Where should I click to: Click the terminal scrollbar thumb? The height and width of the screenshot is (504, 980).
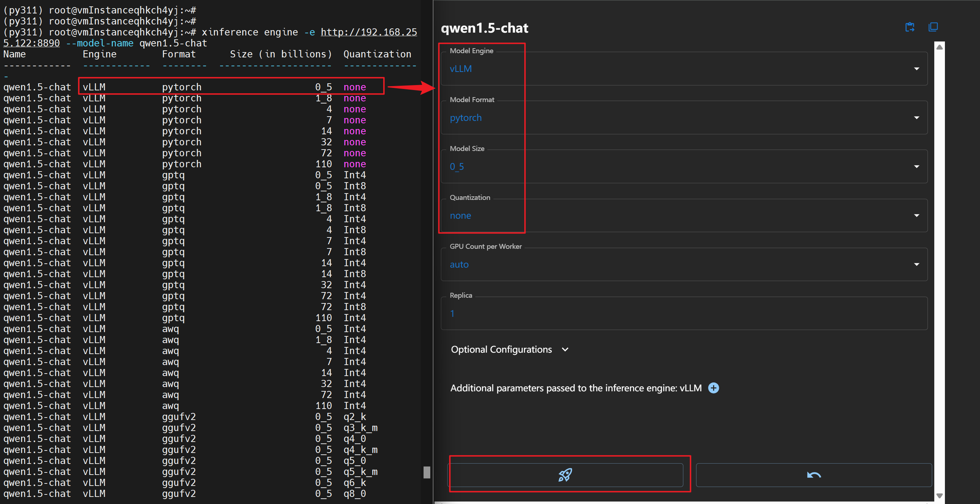point(427,472)
